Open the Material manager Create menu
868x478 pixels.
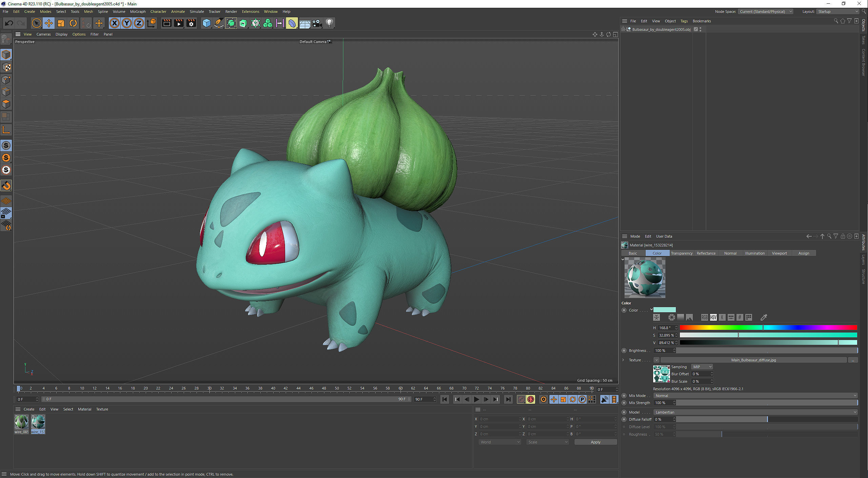pos(29,409)
